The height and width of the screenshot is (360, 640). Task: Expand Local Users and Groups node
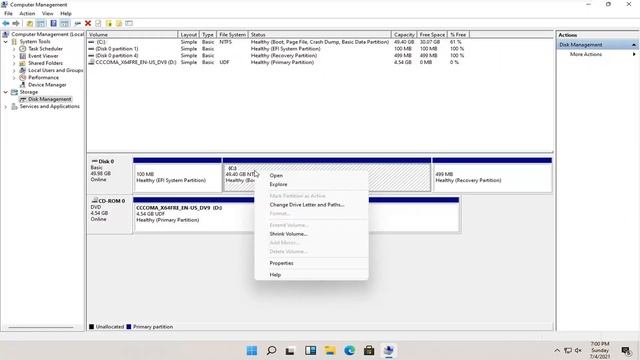14,71
